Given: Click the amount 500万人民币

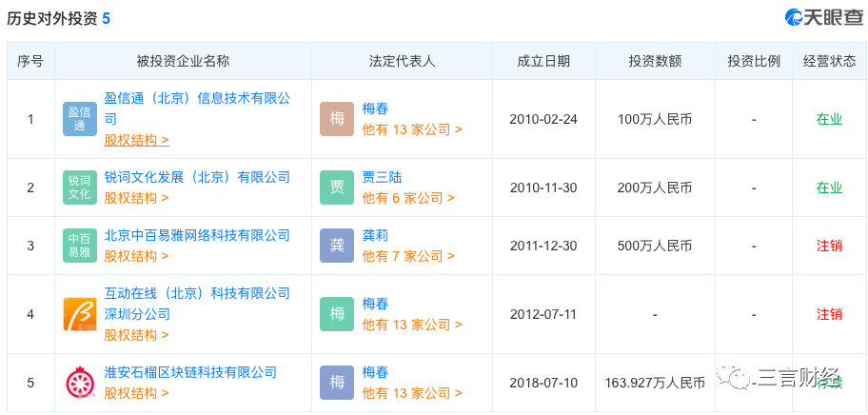Looking at the screenshot, I should tap(655, 246).
